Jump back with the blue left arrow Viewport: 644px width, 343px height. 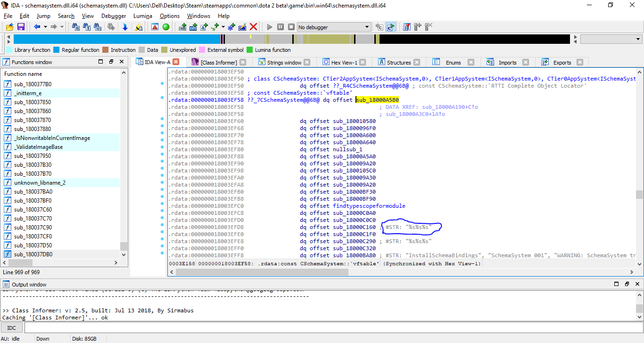[37, 27]
